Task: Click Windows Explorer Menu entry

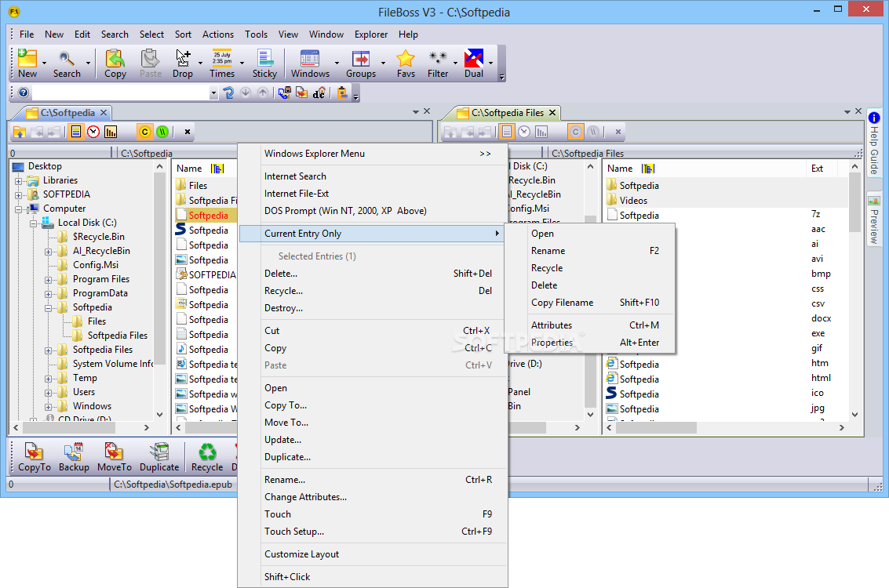Action: click(373, 154)
